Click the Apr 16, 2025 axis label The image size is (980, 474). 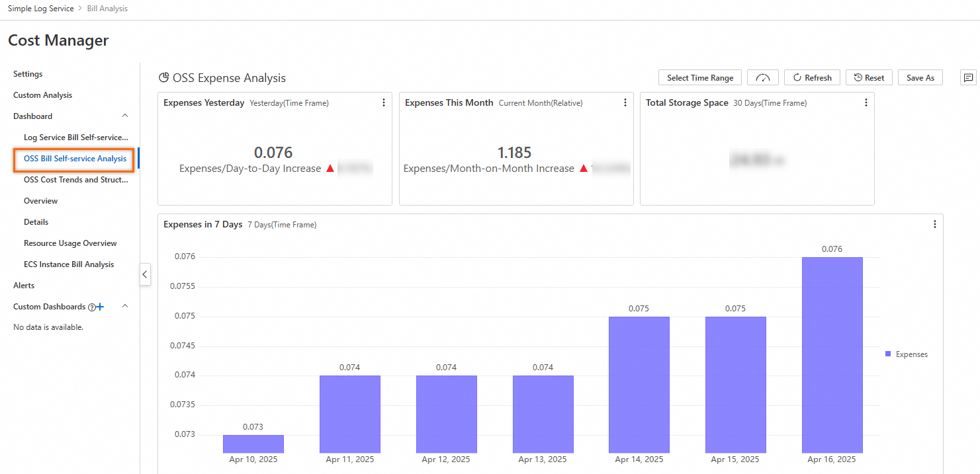(x=832, y=459)
